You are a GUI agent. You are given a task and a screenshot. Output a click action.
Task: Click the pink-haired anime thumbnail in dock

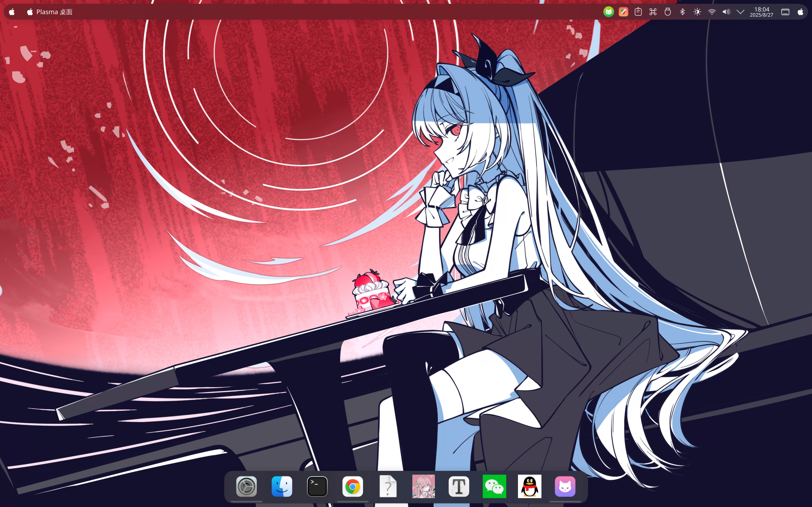[423, 486]
